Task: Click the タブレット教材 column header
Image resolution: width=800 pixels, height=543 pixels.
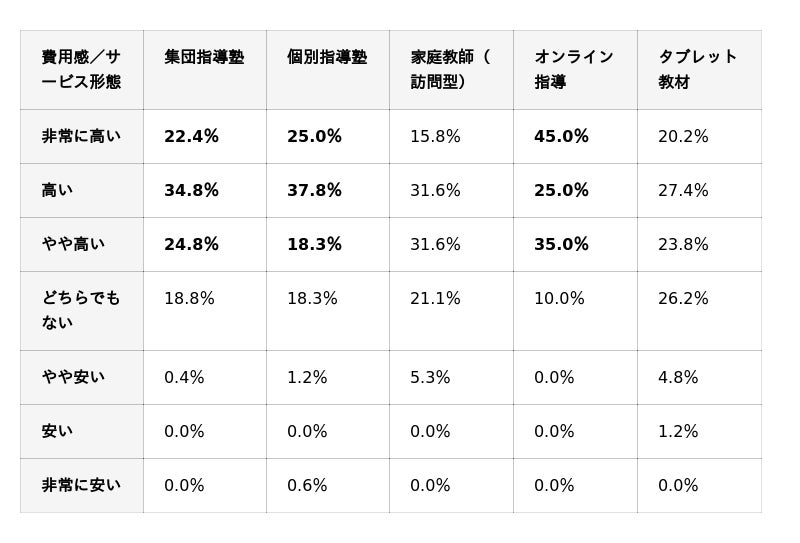Action: pyautogui.click(x=698, y=69)
